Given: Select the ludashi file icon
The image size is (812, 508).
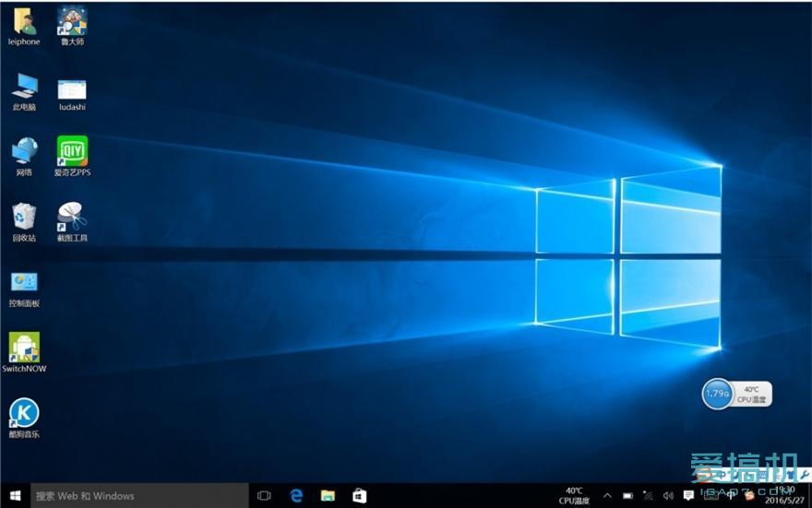Looking at the screenshot, I should point(72,95).
